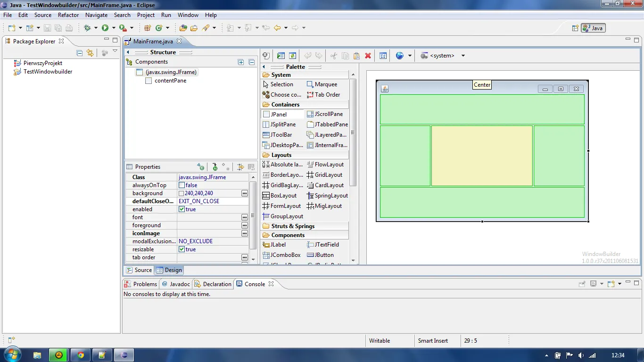Uncheck the enabled property checkbox
Viewport: 644px width, 362px height.
[182, 209]
